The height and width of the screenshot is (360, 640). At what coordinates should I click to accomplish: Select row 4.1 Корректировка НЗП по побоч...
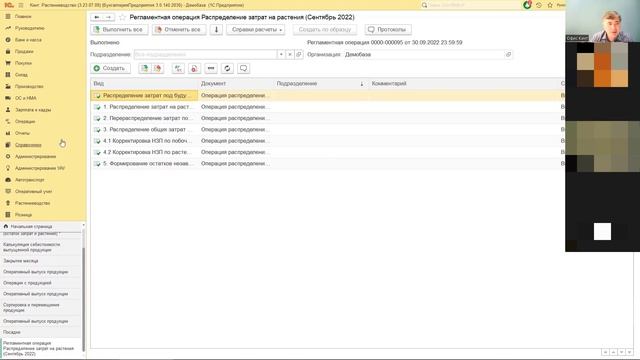[144, 141]
